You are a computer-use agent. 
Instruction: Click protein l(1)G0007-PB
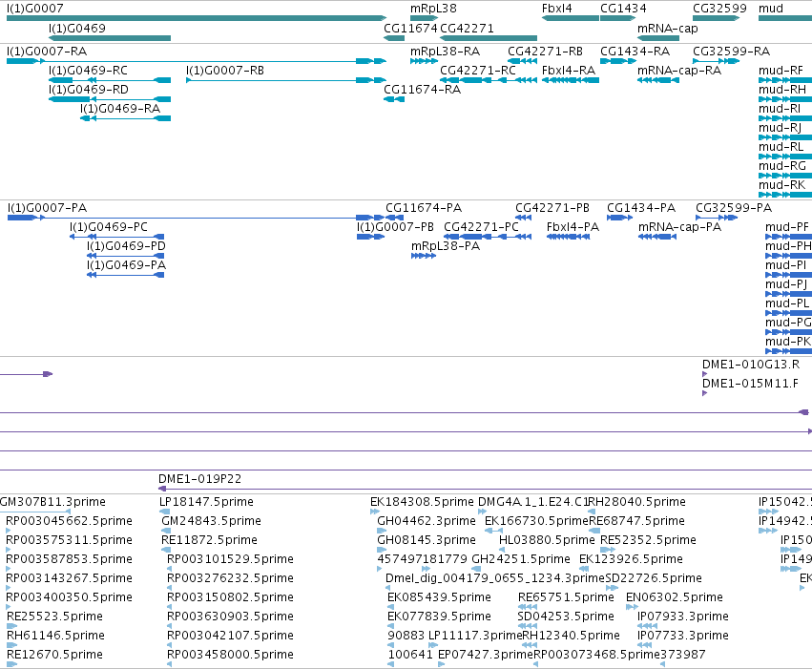point(371,237)
